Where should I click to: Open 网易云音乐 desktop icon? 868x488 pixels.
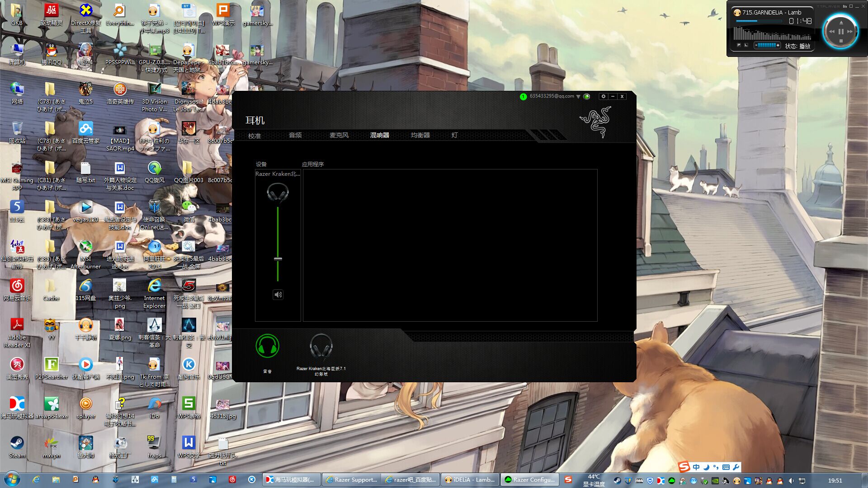[x=17, y=289]
